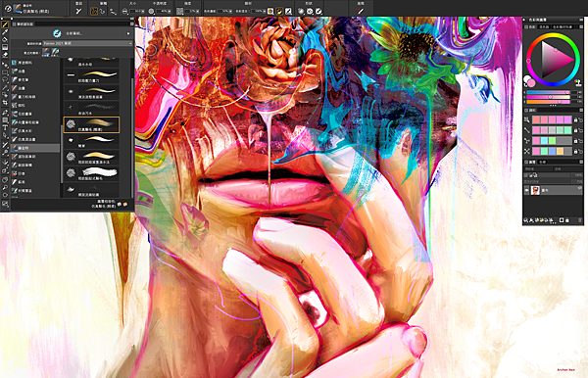Click the Reset Tool icon in property bar
The image size is (588, 378).
(78, 11)
